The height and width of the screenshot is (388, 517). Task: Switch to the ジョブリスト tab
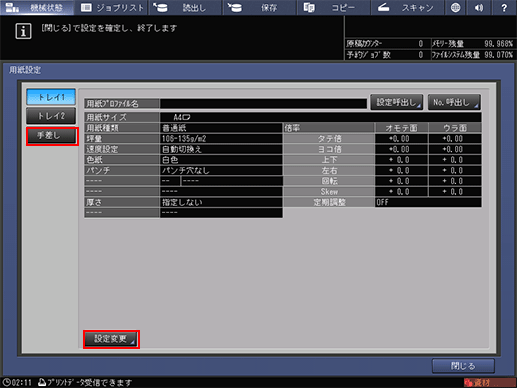click(x=112, y=7)
